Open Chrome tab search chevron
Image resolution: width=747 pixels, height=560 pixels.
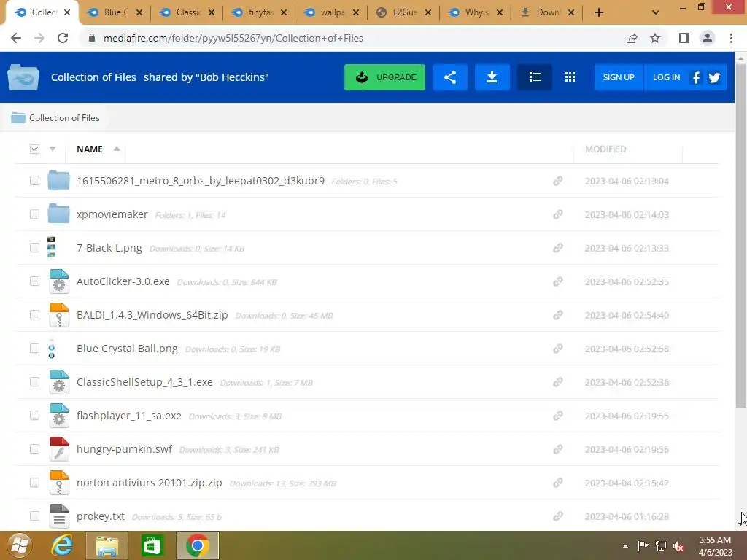coord(656,12)
